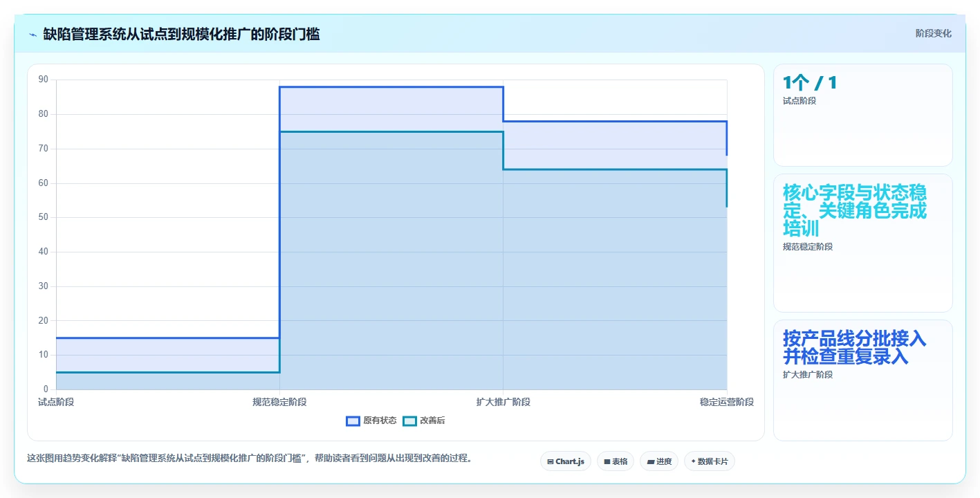
Task: Click the 试点阶段 card label under 1个 / 1
Action: click(x=799, y=101)
